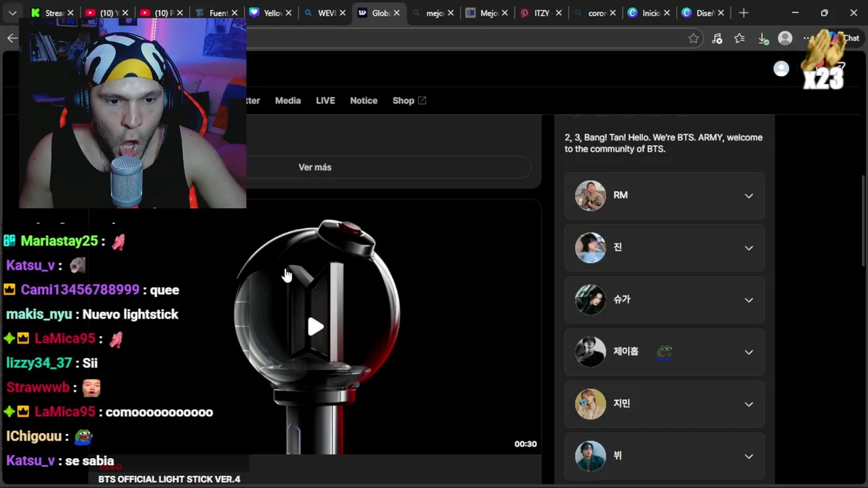Click 슈가's profile photo
Image resolution: width=868 pixels, height=488 pixels.
pyautogui.click(x=590, y=300)
